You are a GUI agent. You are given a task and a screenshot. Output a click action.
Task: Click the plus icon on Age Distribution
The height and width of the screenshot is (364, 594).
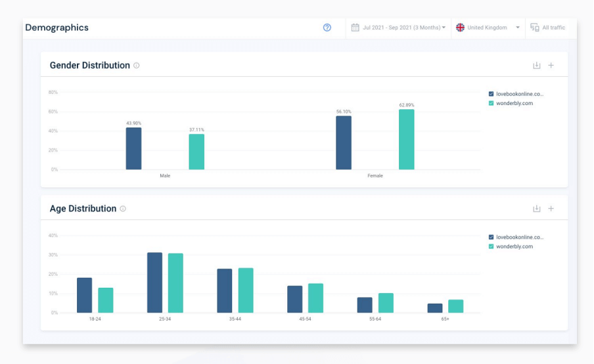[551, 209]
